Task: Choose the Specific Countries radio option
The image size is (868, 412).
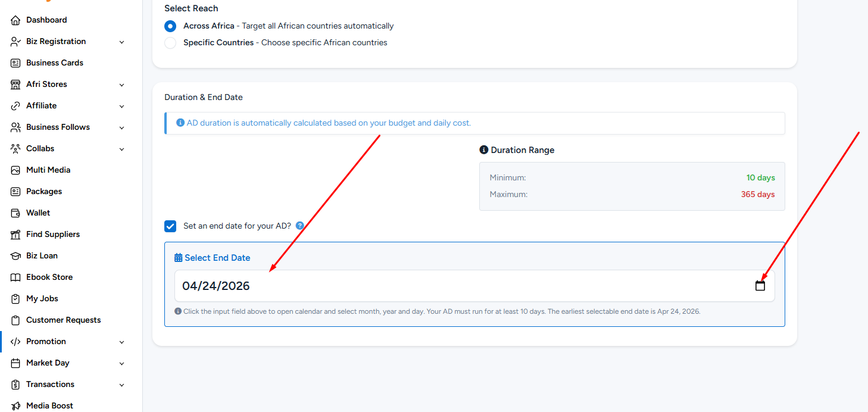Action: (x=170, y=43)
